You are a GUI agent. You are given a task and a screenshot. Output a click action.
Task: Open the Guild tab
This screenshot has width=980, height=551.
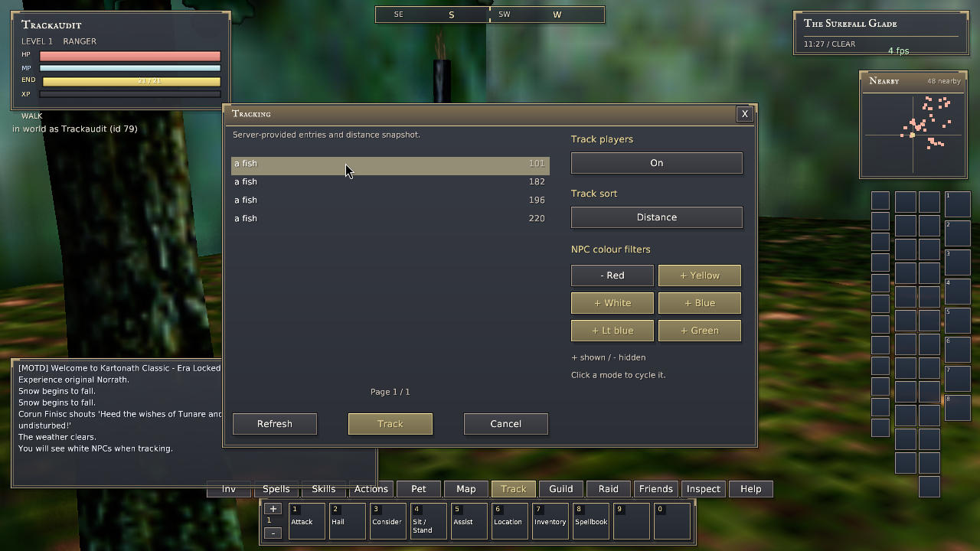click(561, 489)
